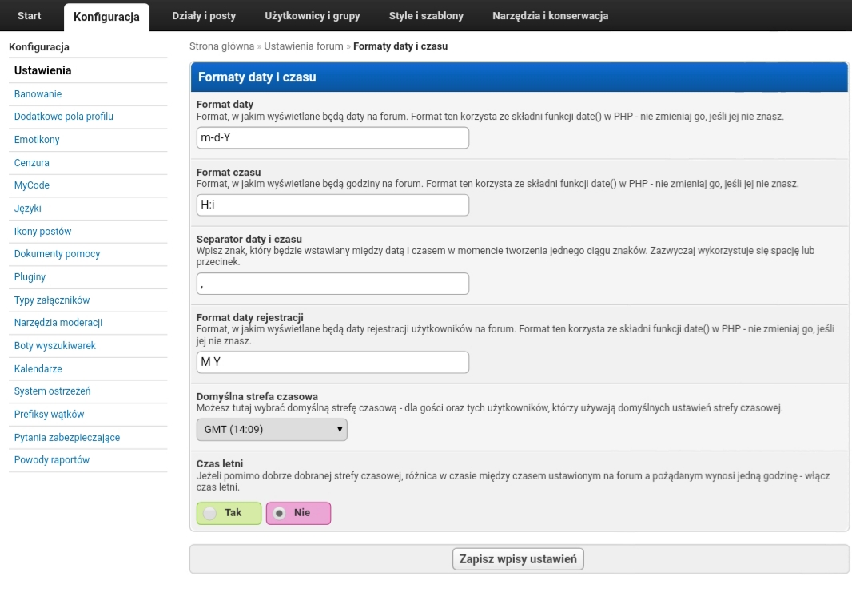Switch to the Start tab
Screen dimensions: 852x616
[x=30, y=16]
